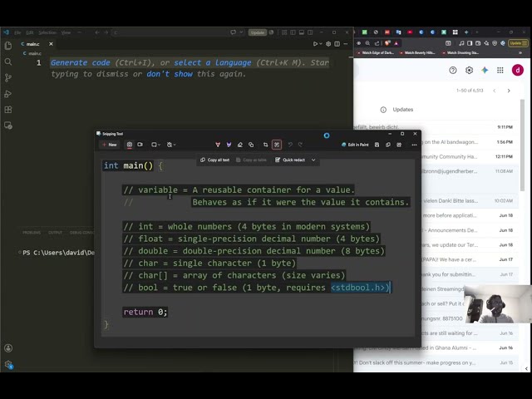Redo the edit in Snipping Tool

pos(300,145)
